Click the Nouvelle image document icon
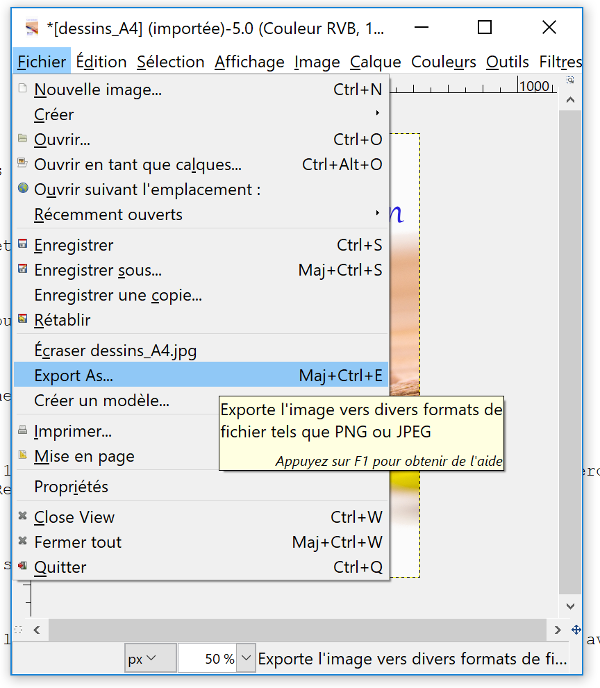600x688 pixels. (22, 88)
